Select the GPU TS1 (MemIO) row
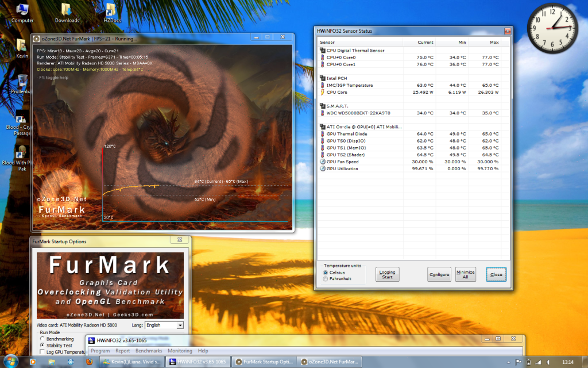 point(414,148)
